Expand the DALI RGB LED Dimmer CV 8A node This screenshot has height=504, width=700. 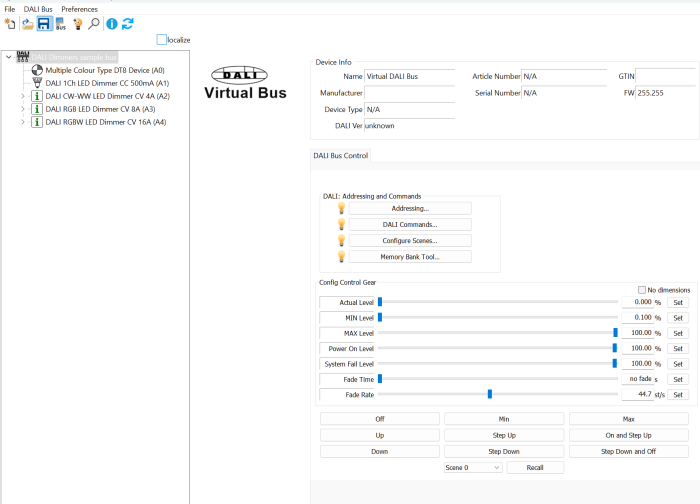coord(23,109)
